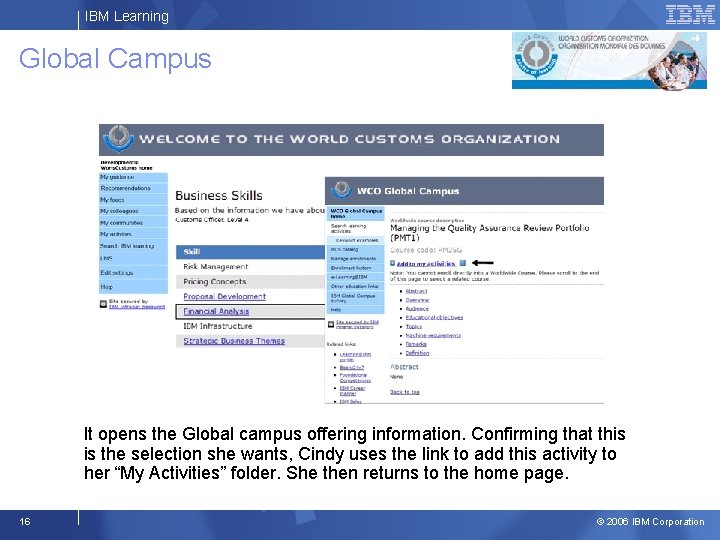
Task: Click the plus icon before Add to my activities
Action: point(393,264)
